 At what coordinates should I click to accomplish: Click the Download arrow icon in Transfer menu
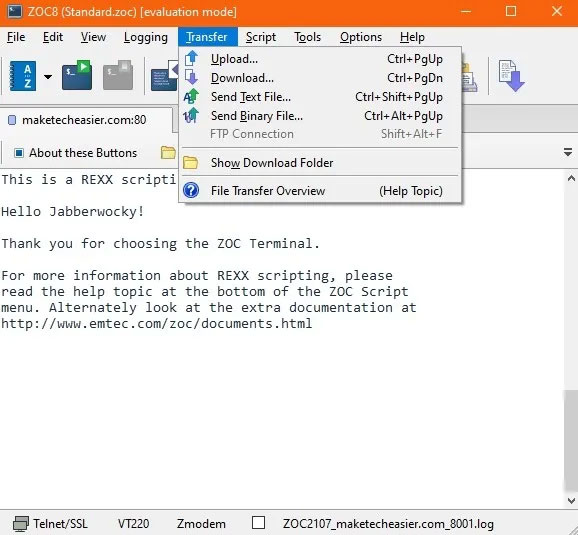click(191, 77)
